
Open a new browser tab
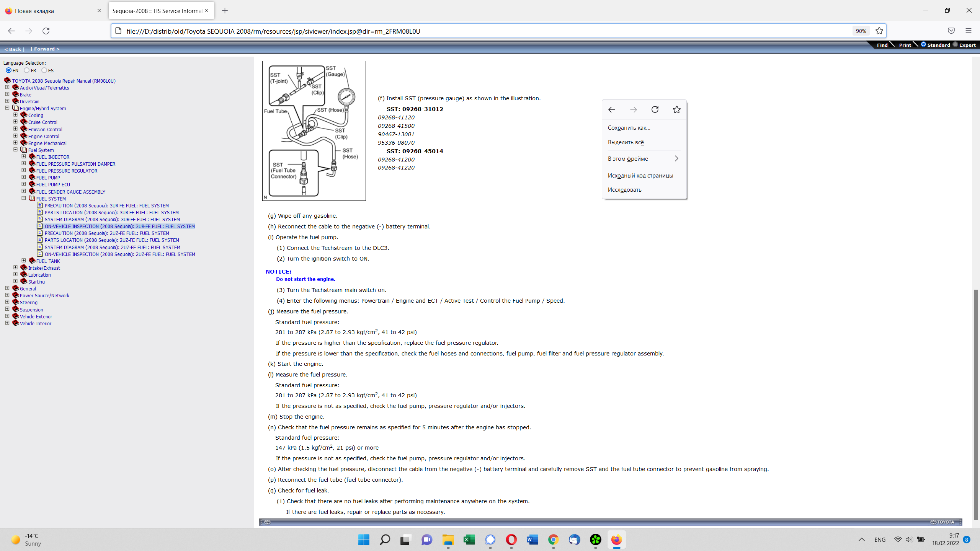[x=225, y=11]
